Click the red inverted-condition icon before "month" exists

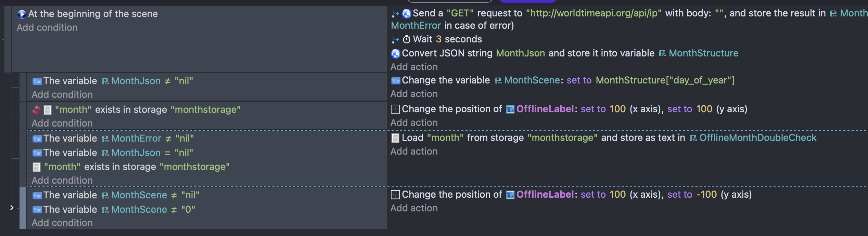(x=36, y=110)
